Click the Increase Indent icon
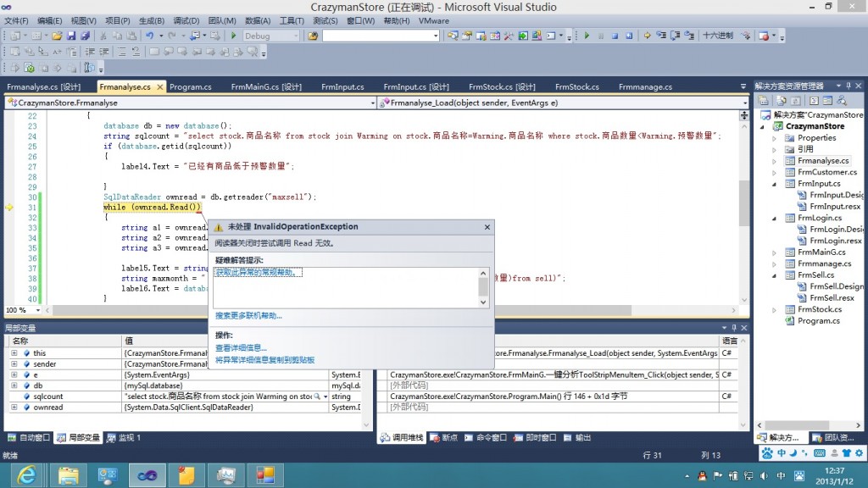 pos(103,52)
